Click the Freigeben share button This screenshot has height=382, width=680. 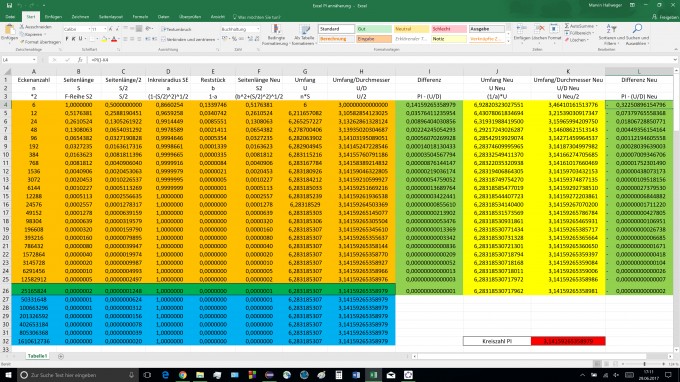pos(665,17)
